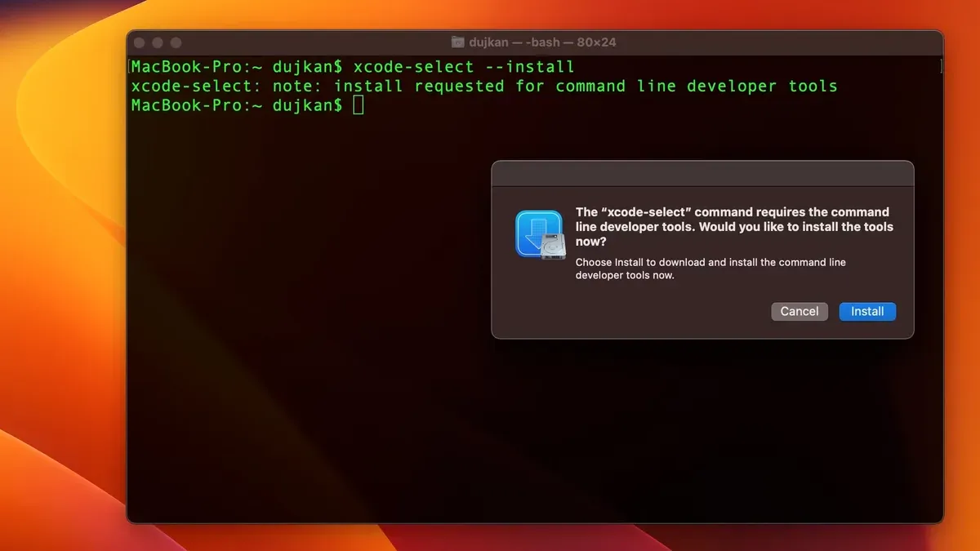Click the software installer icon in dialog
This screenshot has width=980, height=551.
(540, 235)
